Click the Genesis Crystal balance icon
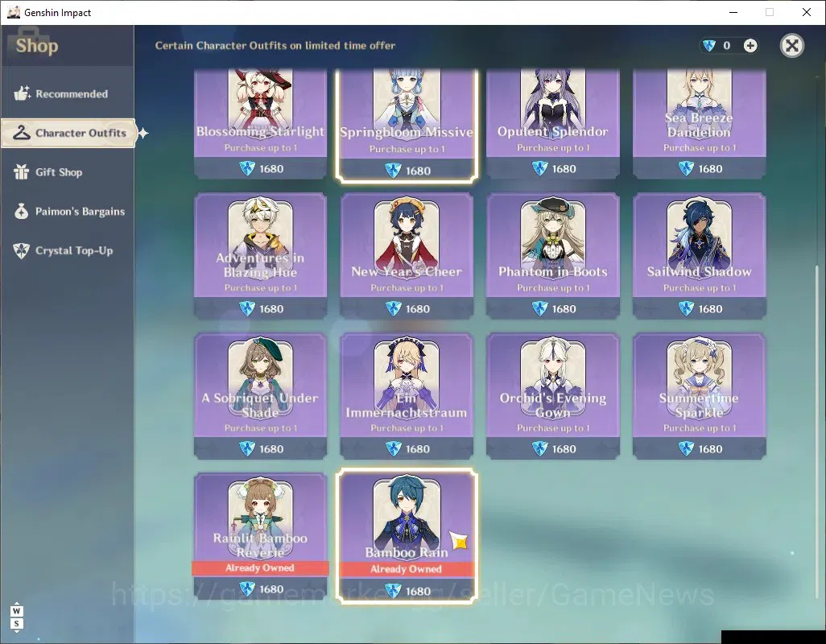Viewport: 826px width, 644px height. [709, 46]
